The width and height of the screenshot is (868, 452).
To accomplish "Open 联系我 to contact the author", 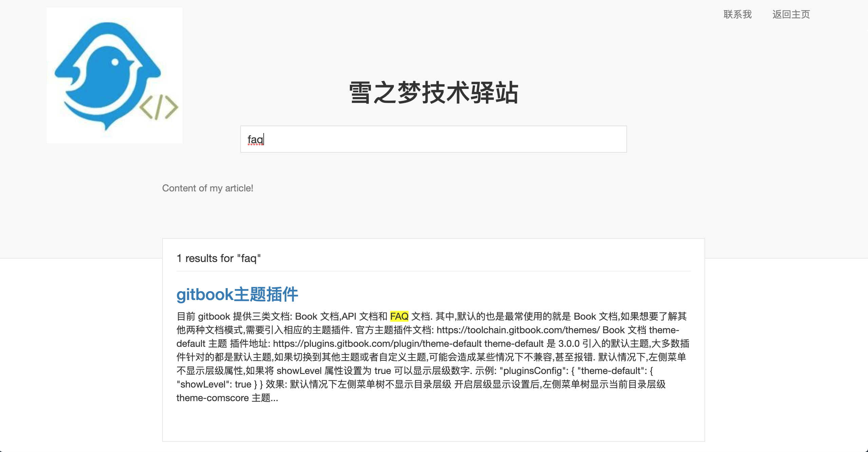I will coord(737,14).
